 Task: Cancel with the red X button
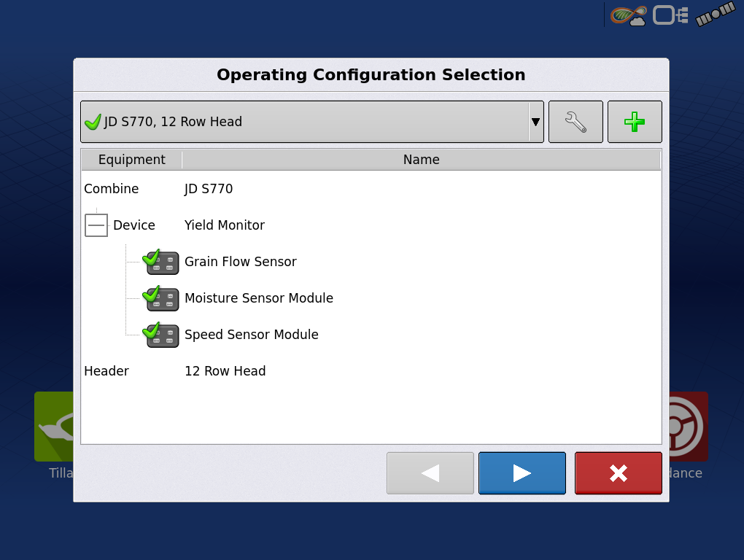[x=619, y=473]
